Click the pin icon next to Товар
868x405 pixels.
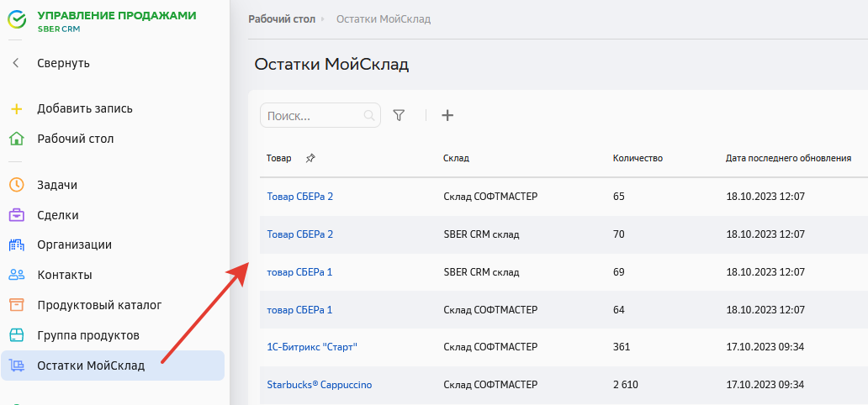click(310, 158)
